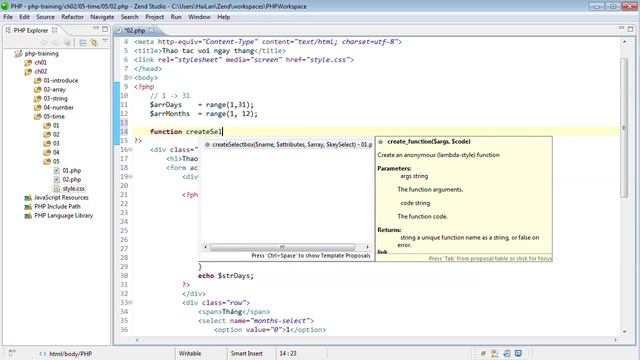Minimize the PHP Explorer panel
Viewport: 640px width, 360px height.
(x=96, y=29)
